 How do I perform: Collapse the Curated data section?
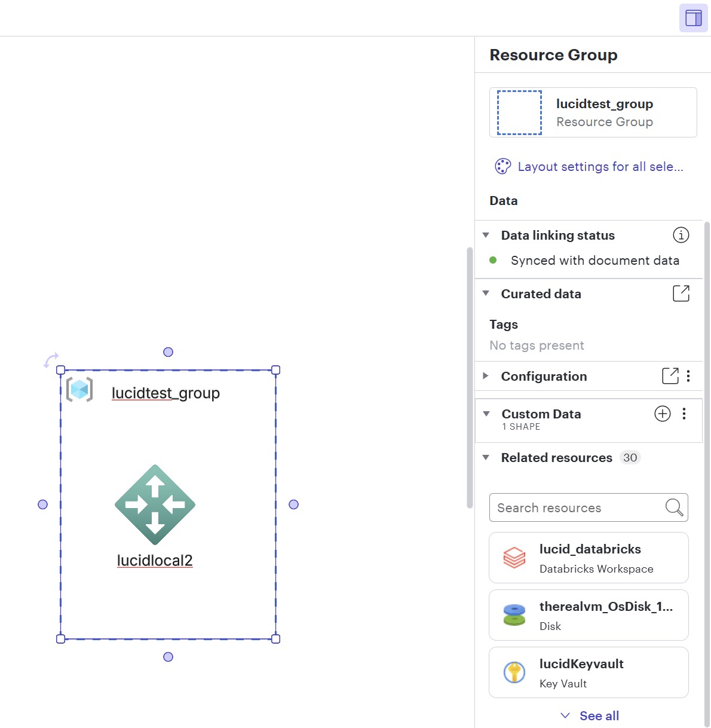tap(486, 293)
